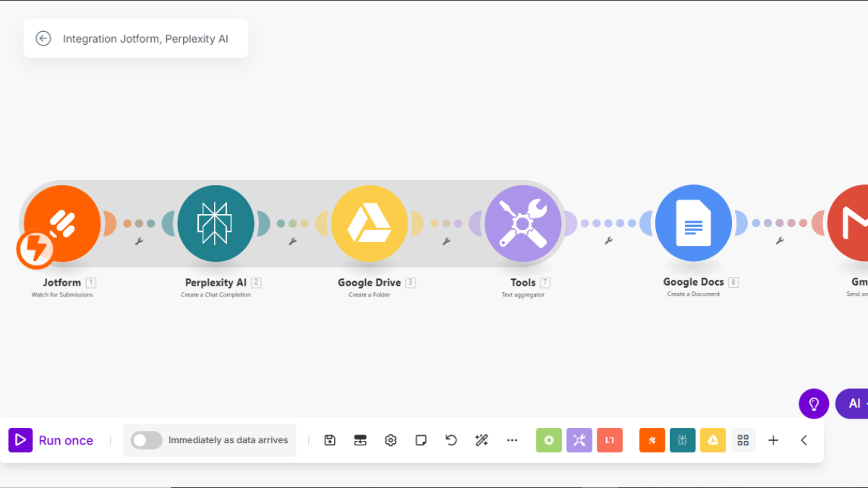Open the Jotform Watch for Submissions module
This screenshot has width=868, height=488.
point(62,223)
